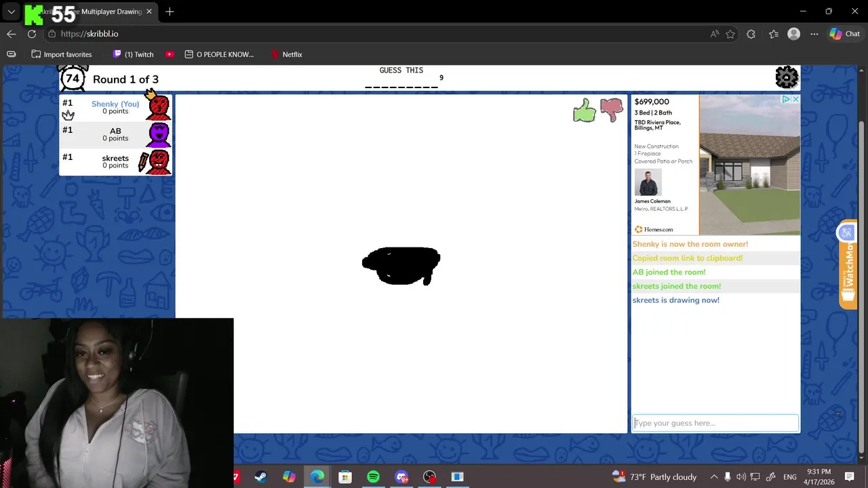Add page to favorites star
The image size is (868, 488).
tap(730, 34)
